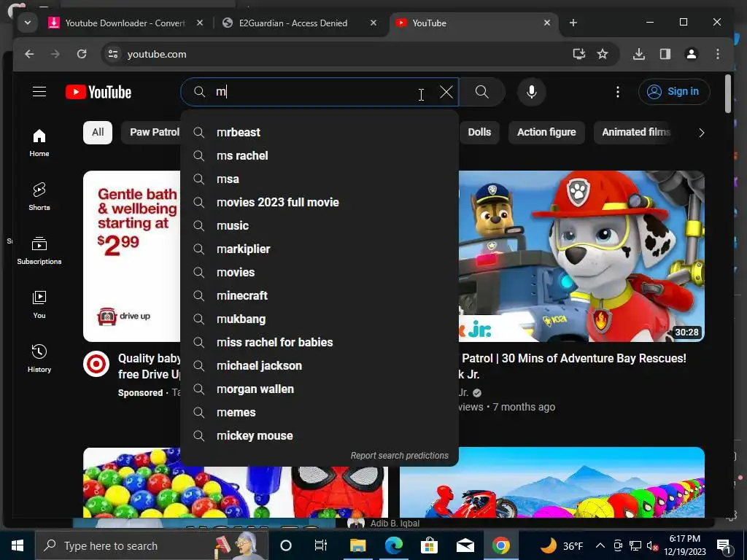The width and height of the screenshot is (747, 560).
Task: View site information icon in address bar
Action: tap(113, 54)
